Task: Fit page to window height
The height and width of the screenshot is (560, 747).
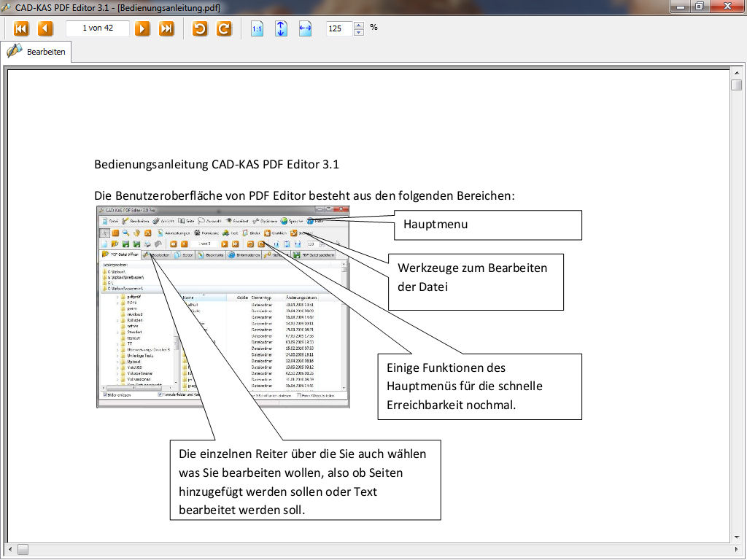Action: coord(281,28)
